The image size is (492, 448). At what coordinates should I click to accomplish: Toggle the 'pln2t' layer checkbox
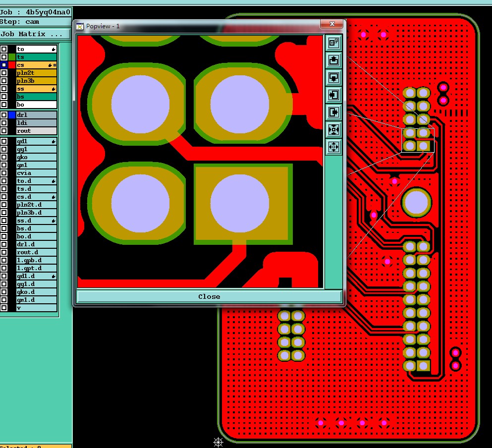pyautogui.click(x=4, y=73)
